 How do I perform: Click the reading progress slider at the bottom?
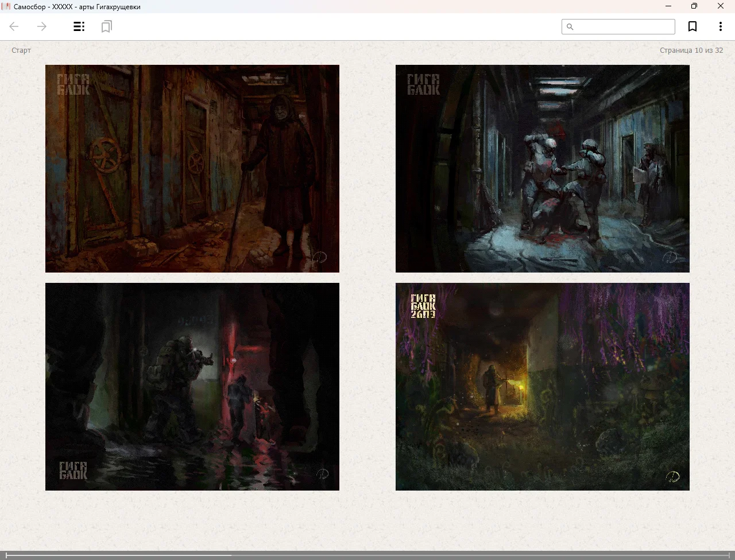point(367,555)
